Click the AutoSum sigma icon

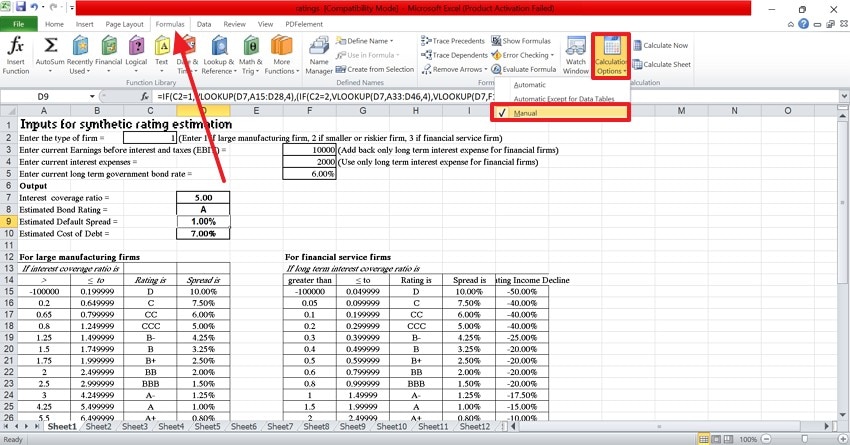tap(50, 46)
